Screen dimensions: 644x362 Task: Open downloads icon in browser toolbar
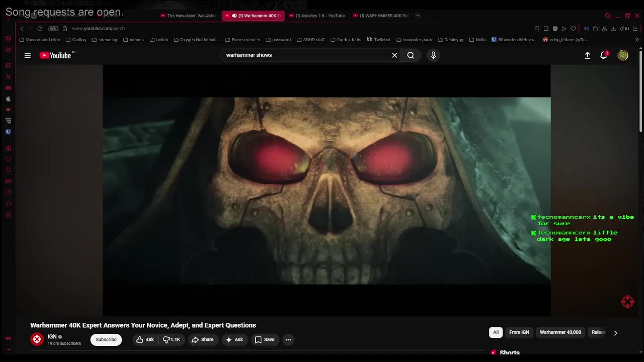[613, 29]
